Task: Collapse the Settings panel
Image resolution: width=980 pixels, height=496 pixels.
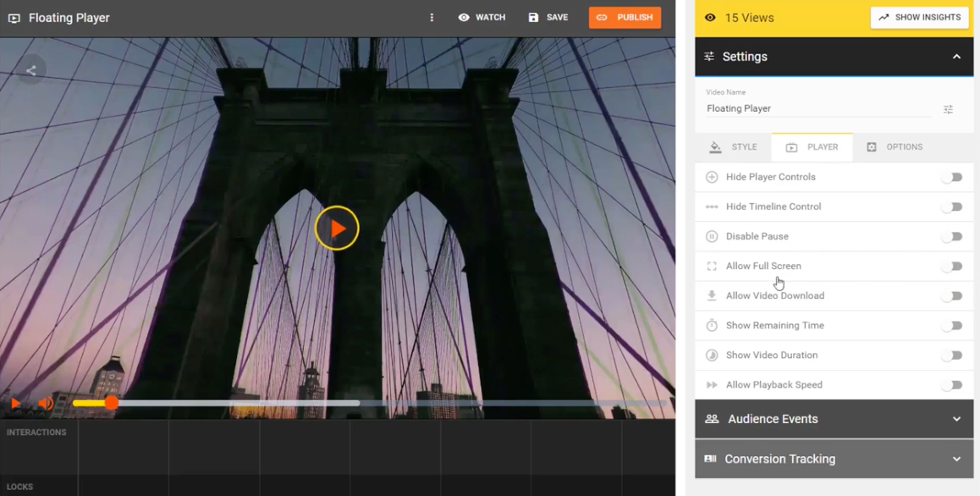Action: [956, 57]
